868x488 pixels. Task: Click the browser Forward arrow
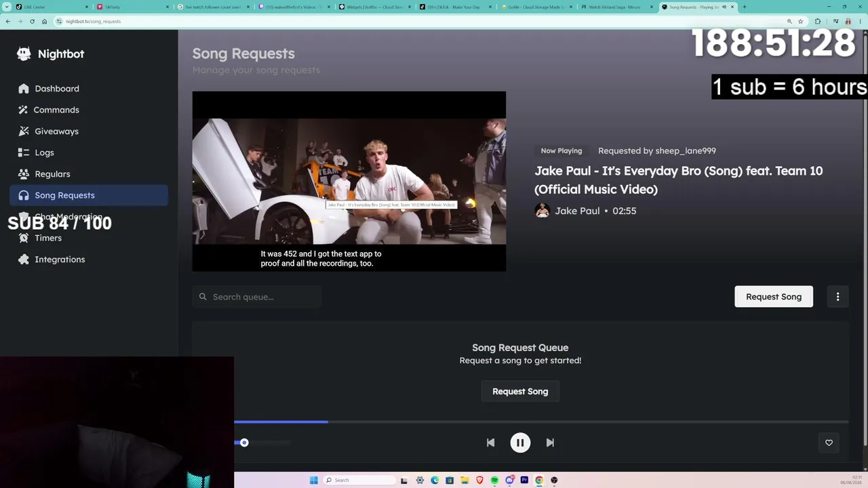tap(20, 21)
